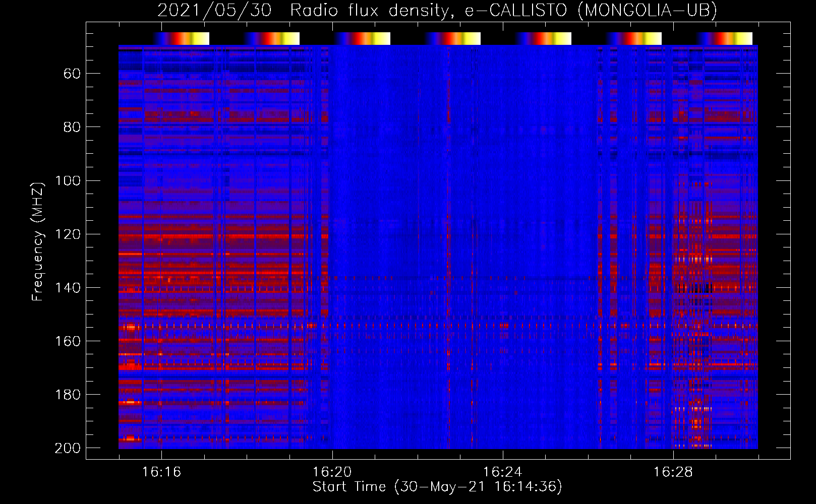Click the 160 frequency tick label
Image resolution: width=816 pixels, height=504 pixels.
click(68, 341)
